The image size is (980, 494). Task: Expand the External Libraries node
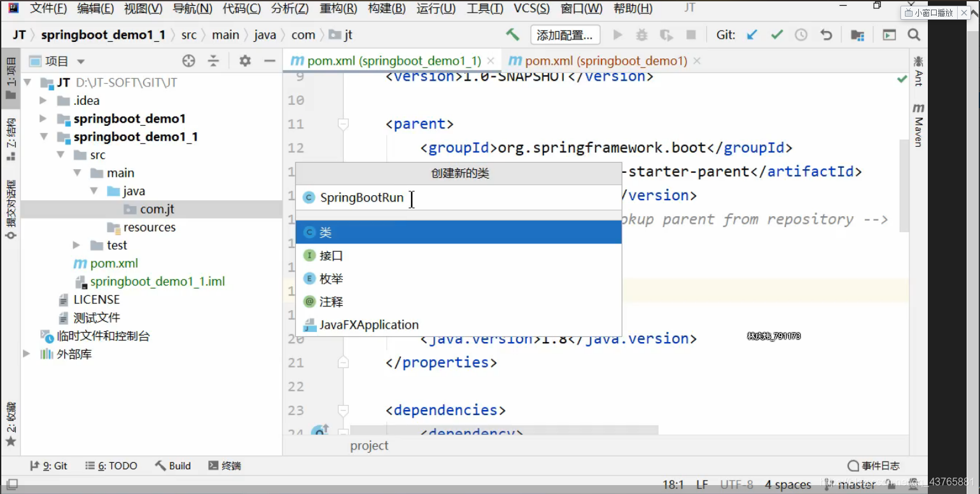[27, 354]
